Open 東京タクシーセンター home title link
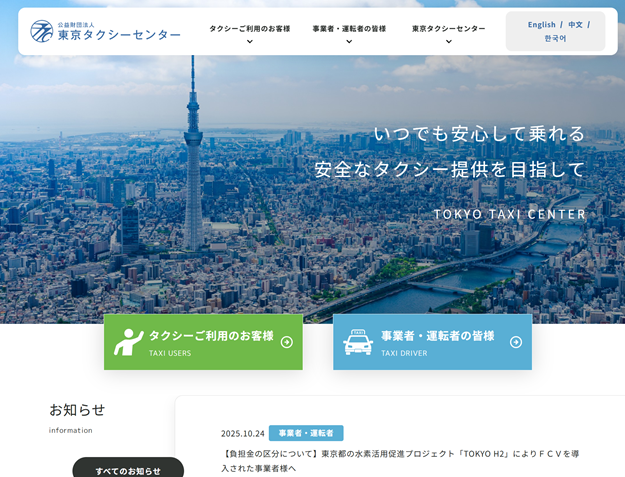 coord(119,35)
